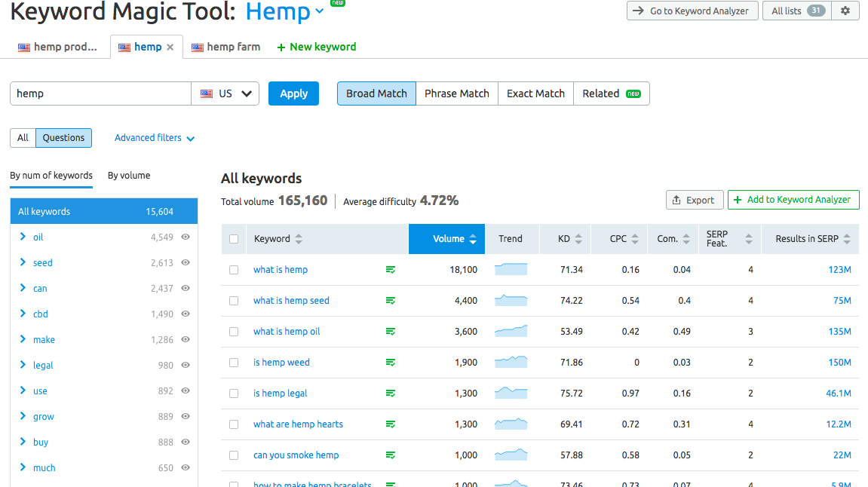Check the 'what is hemp' row checkbox

click(234, 270)
